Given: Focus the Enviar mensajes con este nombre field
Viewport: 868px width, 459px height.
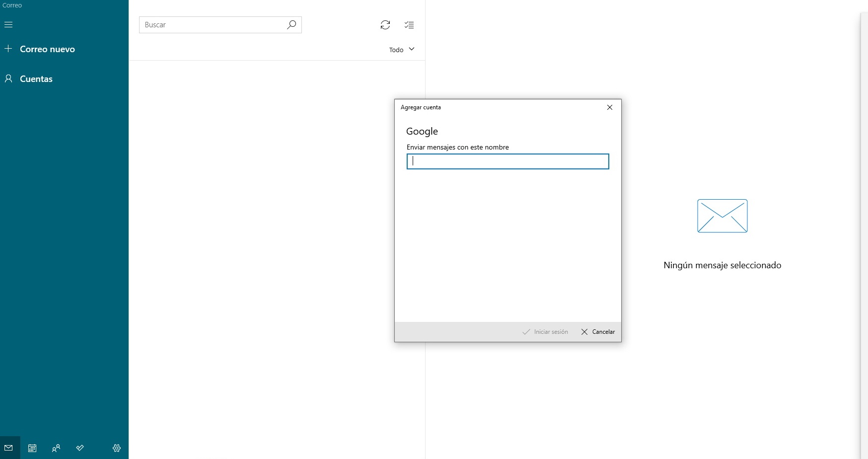Looking at the screenshot, I should point(507,161).
